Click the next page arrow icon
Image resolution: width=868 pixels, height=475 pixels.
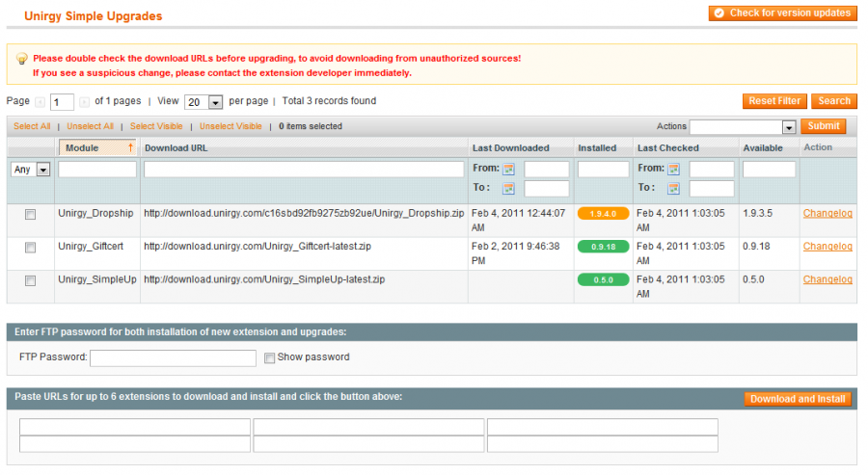(84, 102)
